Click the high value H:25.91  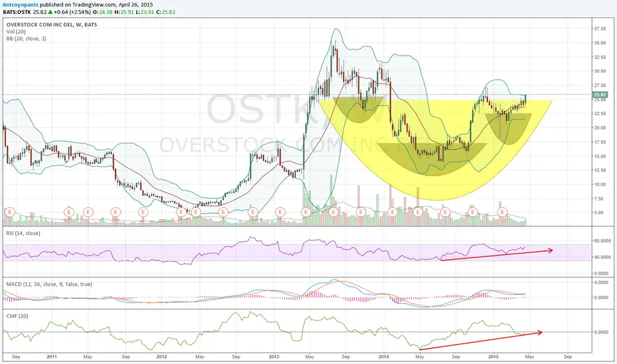[x=122, y=12]
